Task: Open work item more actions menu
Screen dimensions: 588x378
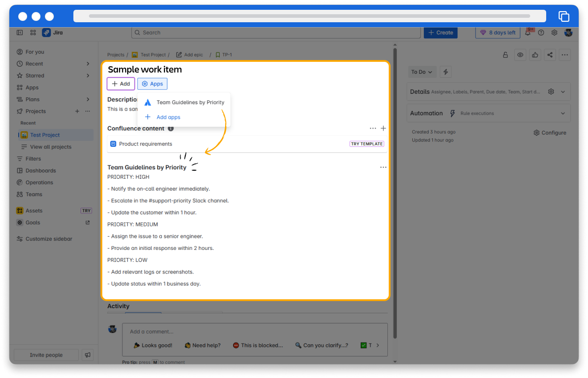Action: point(564,55)
